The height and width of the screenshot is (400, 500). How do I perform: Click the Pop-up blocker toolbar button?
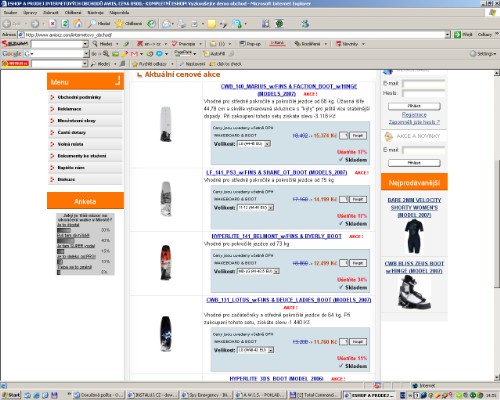pyautogui.click(x=250, y=44)
